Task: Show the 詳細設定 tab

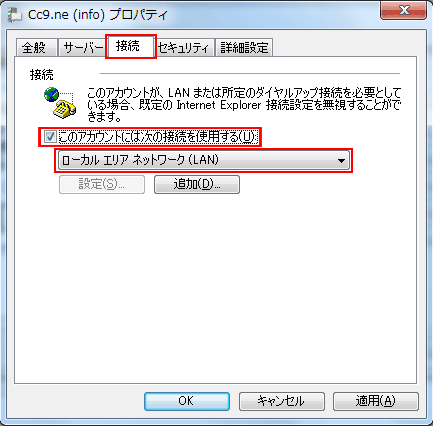Action: pyautogui.click(x=244, y=48)
